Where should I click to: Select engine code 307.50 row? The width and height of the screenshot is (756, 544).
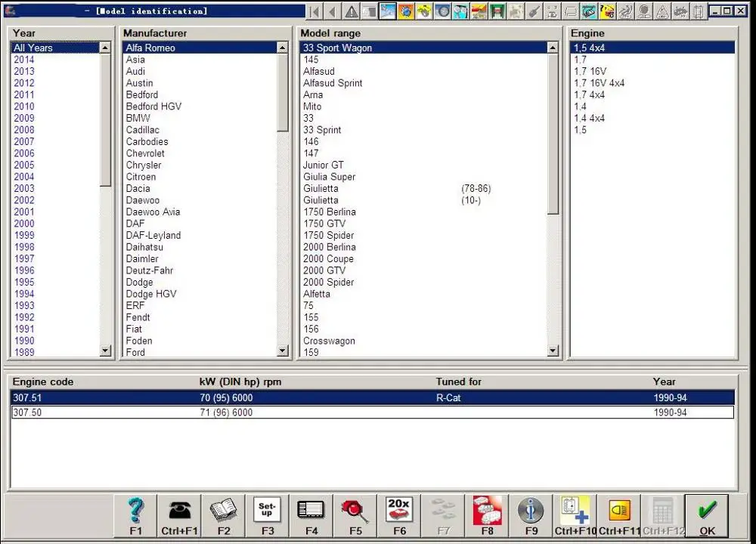(370, 413)
